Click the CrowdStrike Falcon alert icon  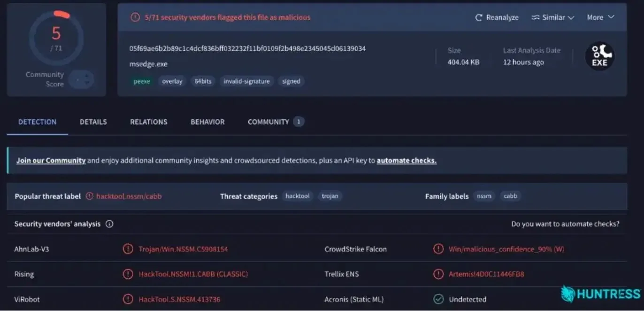438,249
